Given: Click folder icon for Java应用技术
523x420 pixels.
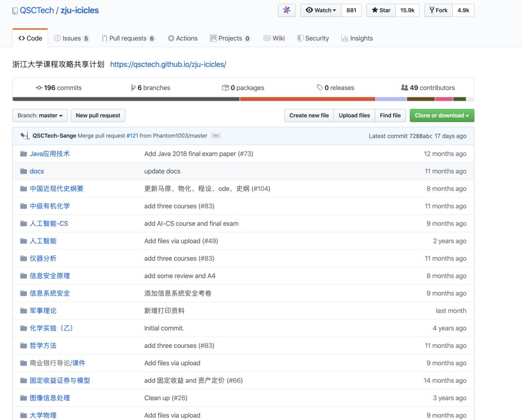Looking at the screenshot, I should click(x=23, y=154).
